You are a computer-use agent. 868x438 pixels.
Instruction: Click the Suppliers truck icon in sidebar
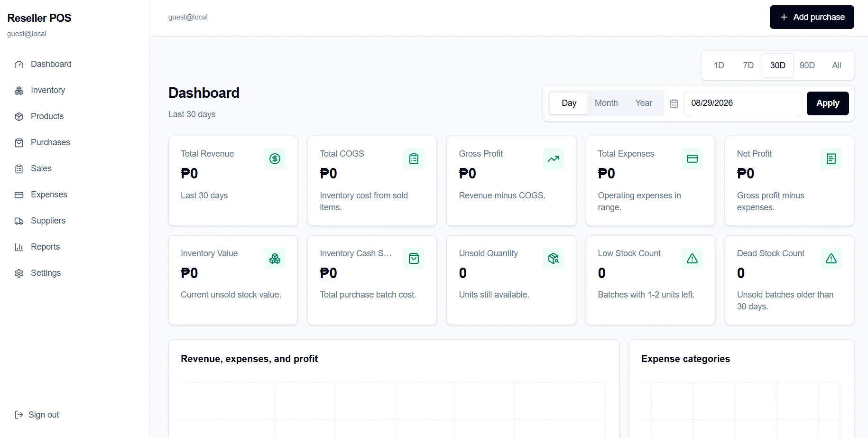(19, 221)
